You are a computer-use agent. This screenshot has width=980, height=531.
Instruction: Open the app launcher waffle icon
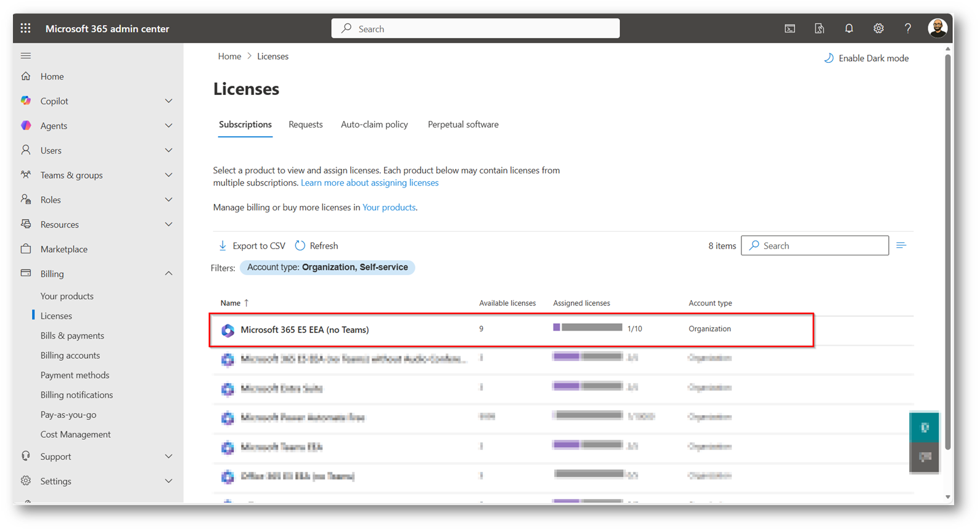point(25,28)
